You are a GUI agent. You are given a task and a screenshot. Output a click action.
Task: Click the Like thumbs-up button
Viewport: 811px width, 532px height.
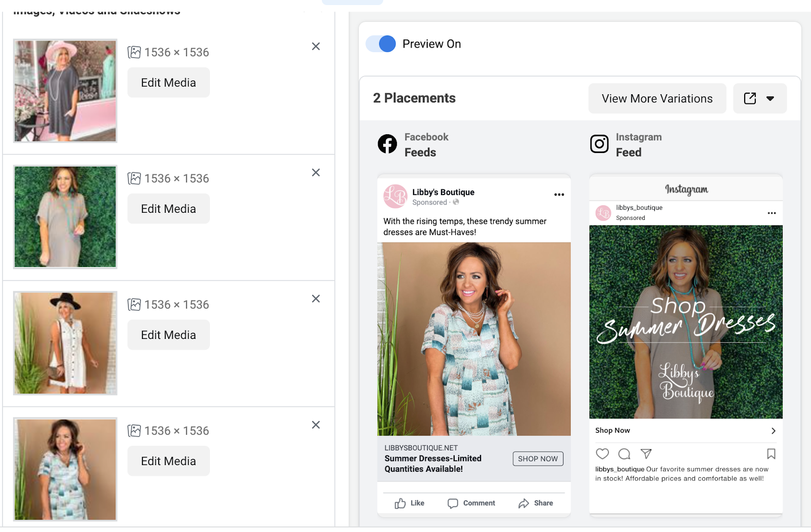coord(410,503)
